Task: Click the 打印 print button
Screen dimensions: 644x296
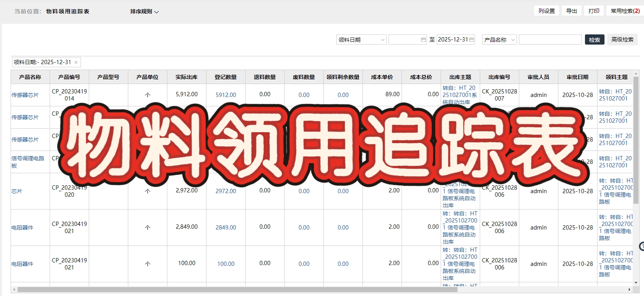Action: 594,11
